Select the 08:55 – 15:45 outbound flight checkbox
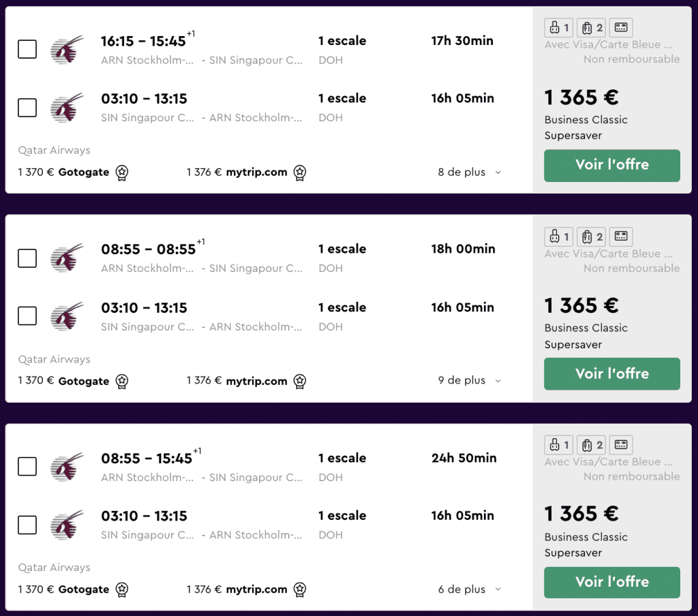 click(27, 467)
